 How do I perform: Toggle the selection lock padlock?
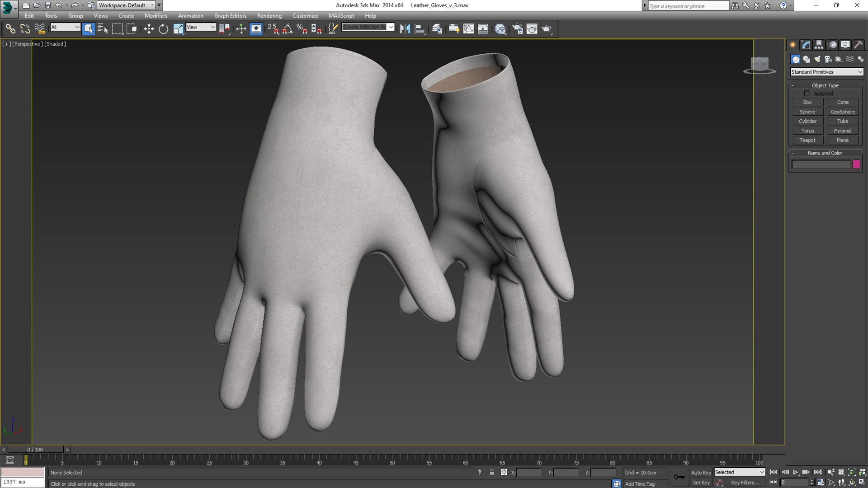pyautogui.click(x=492, y=473)
